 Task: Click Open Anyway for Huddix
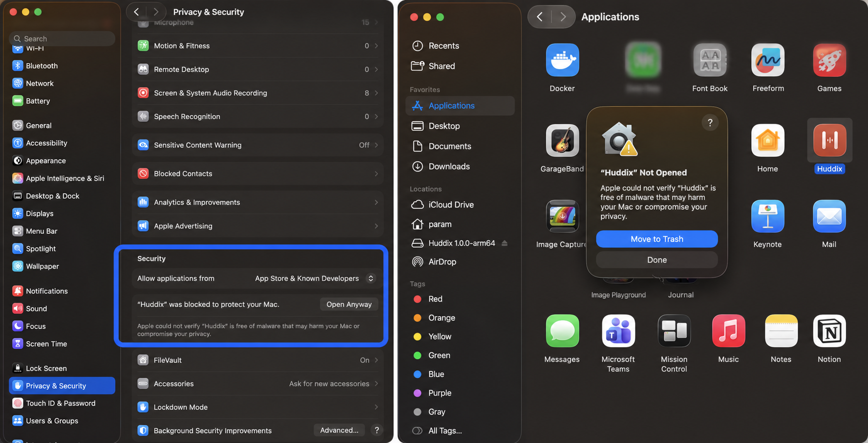(x=349, y=304)
